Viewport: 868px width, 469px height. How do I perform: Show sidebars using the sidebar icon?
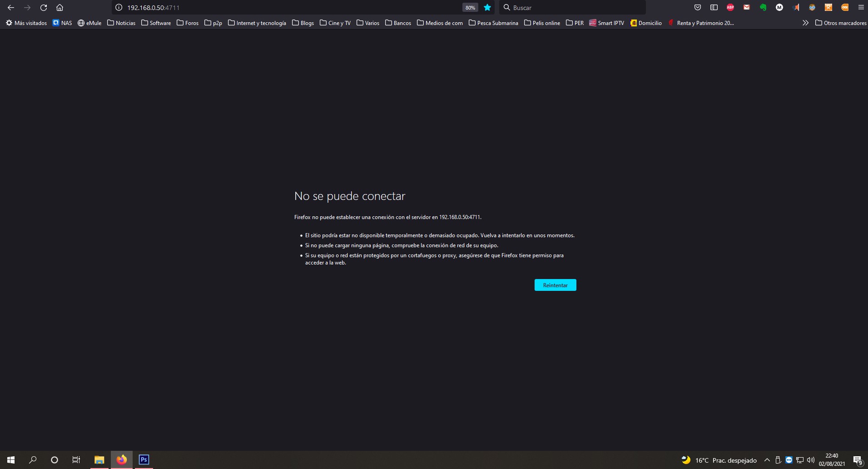click(x=714, y=7)
